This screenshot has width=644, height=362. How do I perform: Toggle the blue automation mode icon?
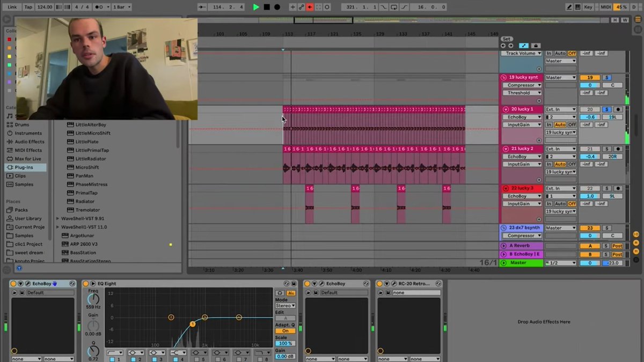[x=524, y=46]
